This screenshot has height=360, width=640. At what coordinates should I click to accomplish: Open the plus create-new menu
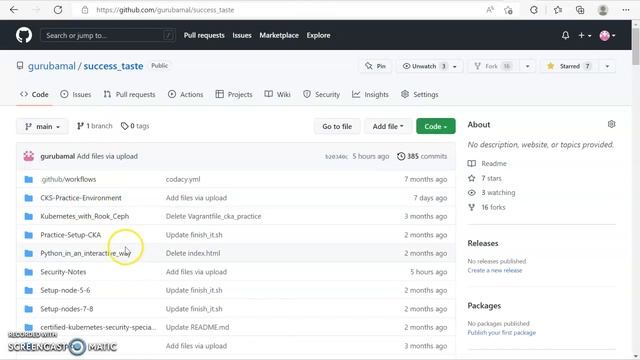[584, 36]
